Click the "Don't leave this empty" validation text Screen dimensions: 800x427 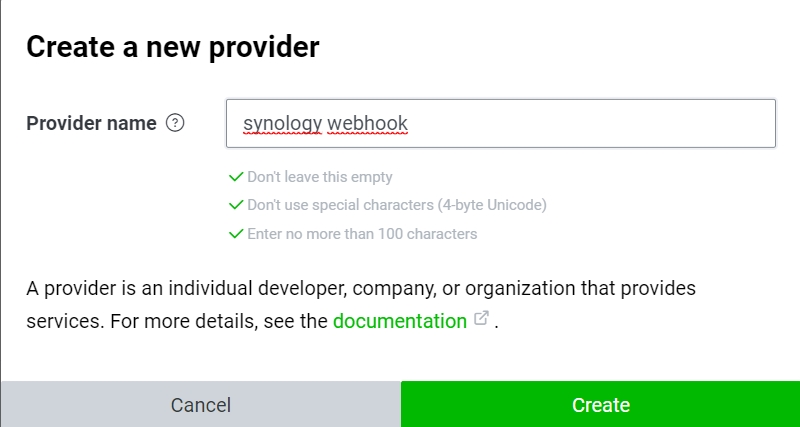coord(320,177)
